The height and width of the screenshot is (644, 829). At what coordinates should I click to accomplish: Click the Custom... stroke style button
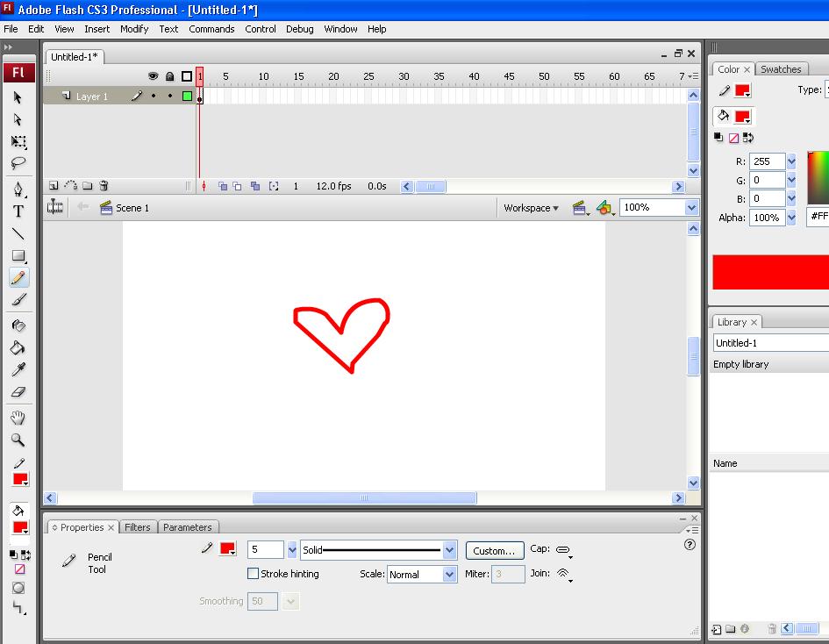(x=494, y=550)
